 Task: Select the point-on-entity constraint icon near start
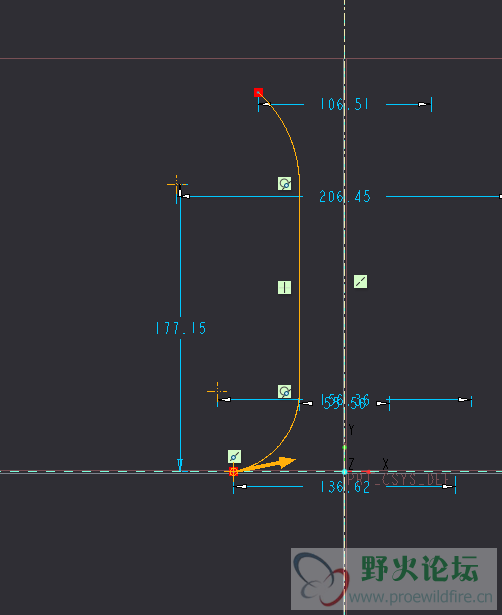pos(235,457)
